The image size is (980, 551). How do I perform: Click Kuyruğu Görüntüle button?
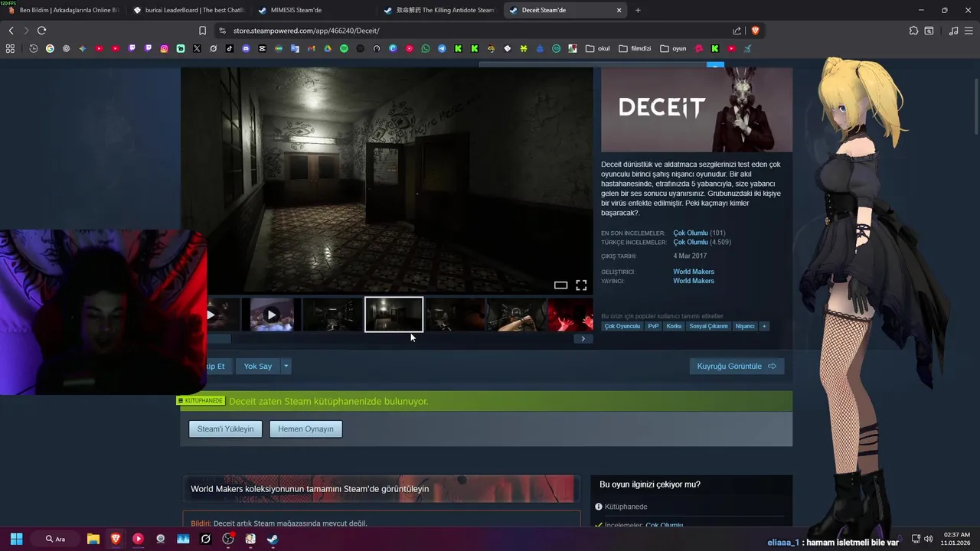737,367
